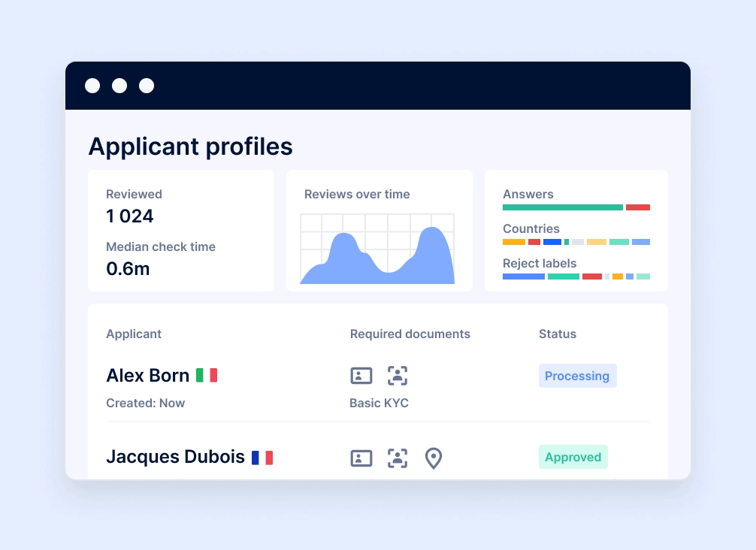Click Jacques Dubois's address location pin icon

click(x=434, y=458)
